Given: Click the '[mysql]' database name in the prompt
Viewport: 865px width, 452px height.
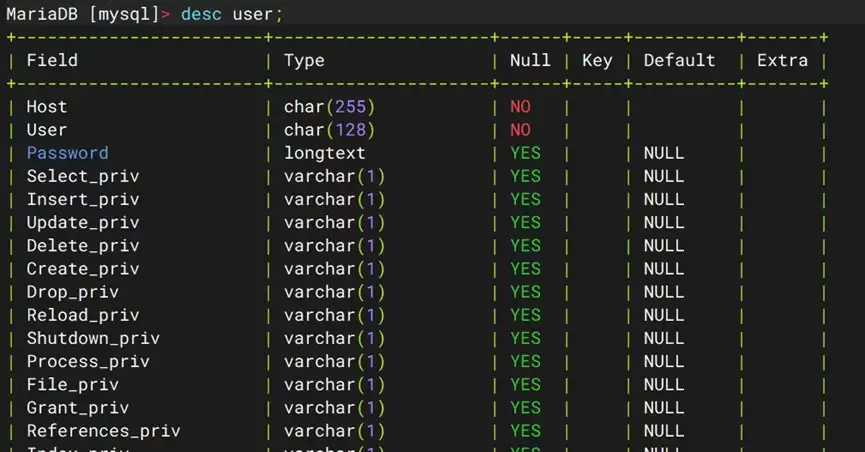Looking at the screenshot, I should [124, 14].
